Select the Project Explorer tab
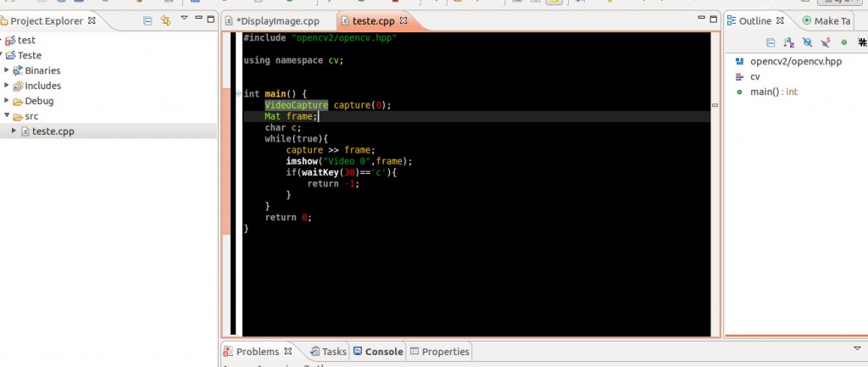Screen dimensions: 868x367 47,21
